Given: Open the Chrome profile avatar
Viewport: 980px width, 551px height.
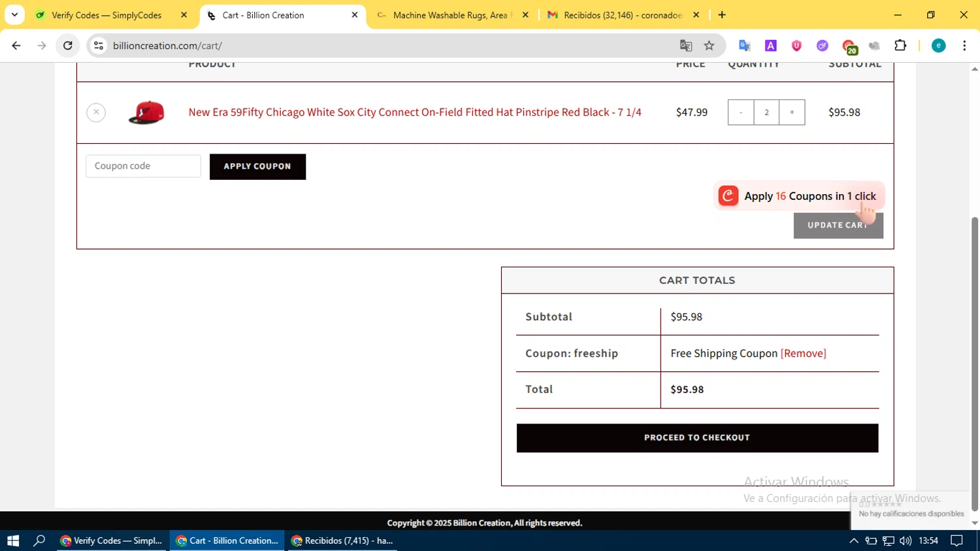Looking at the screenshot, I should pos(938,46).
